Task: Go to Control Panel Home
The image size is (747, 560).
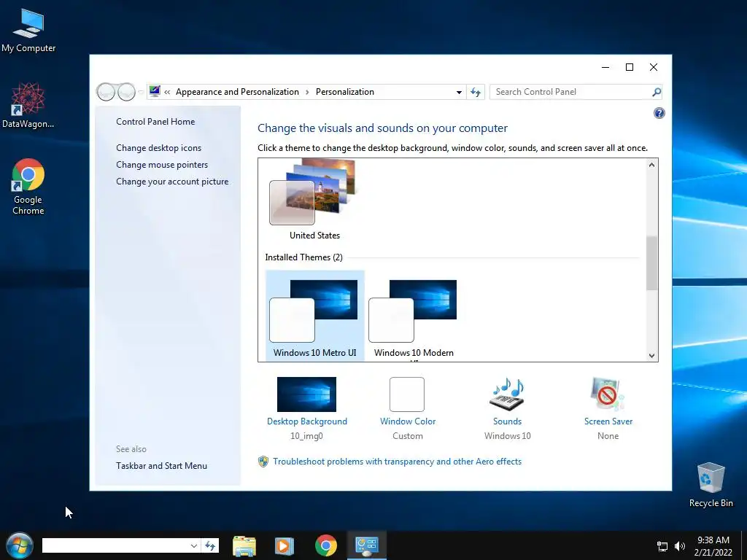Action: click(x=155, y=122)
